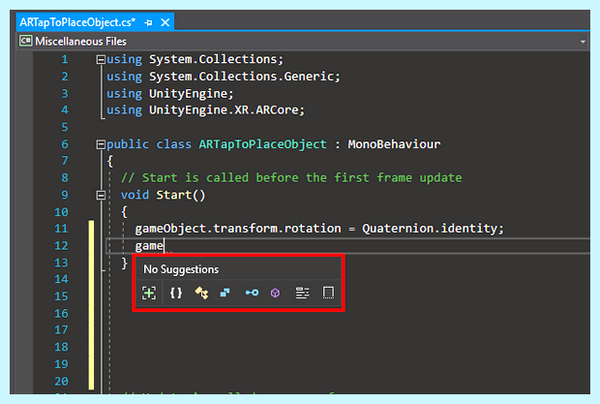Click 'UnityEngine.XR.ARCore' on line 4
The height and width of the screenshot is (404, 600).
[223, 110]
